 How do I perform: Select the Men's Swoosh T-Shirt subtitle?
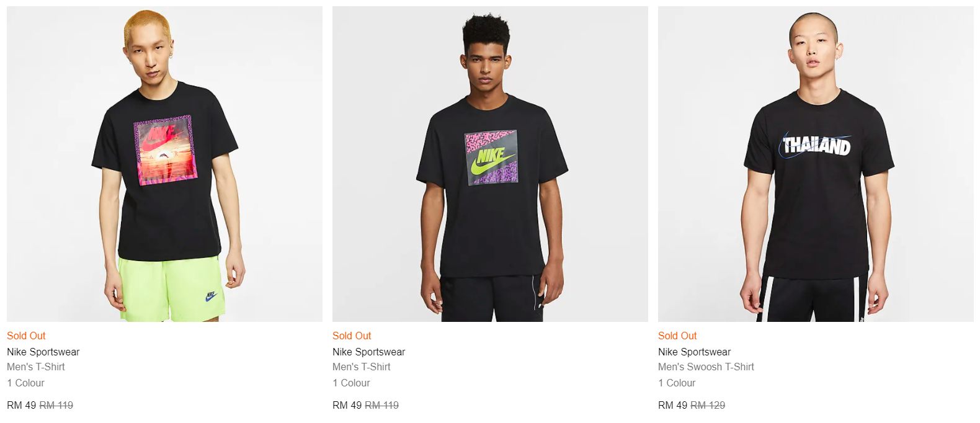pyautogui.click(x=706, y=367)
